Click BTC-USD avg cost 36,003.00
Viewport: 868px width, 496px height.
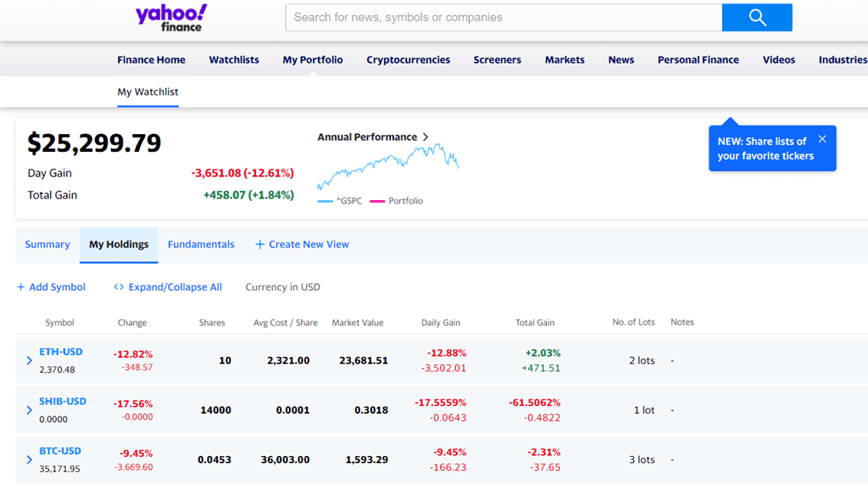click(x=285, y=460)
